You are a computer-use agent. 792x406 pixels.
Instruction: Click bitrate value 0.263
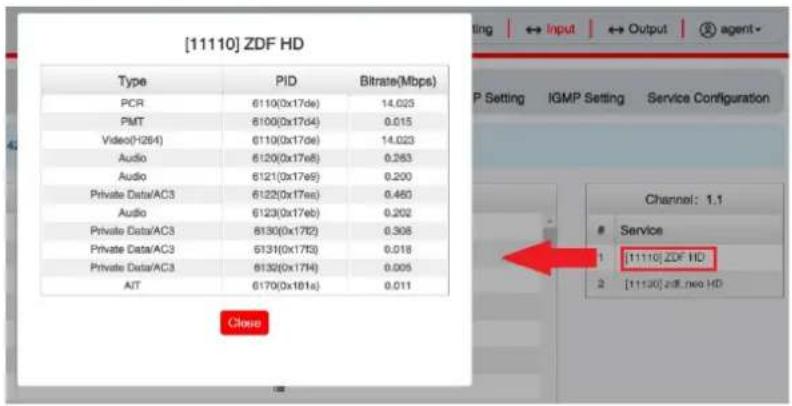tap(398, 158)
